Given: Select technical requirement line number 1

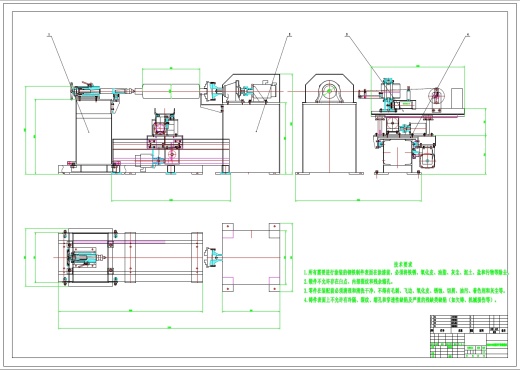Looking at the screenshot, I should (x=406, y=273).
